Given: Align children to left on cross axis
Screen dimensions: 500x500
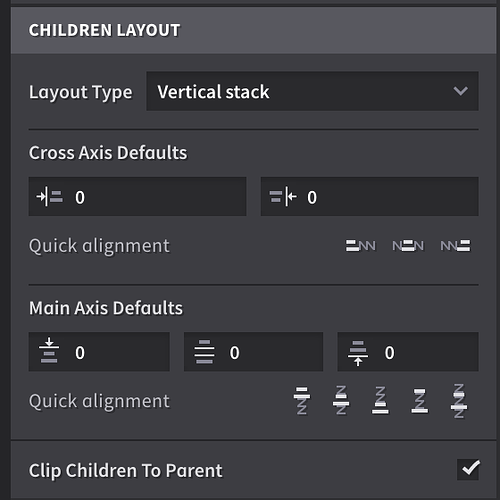Looking at the screenshot, I should pyautogui.click(x=361, y=246).
